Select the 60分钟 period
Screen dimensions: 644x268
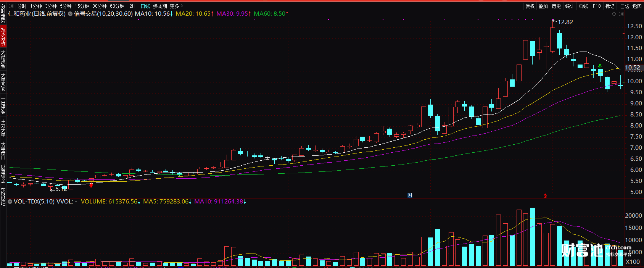point(117,6)
